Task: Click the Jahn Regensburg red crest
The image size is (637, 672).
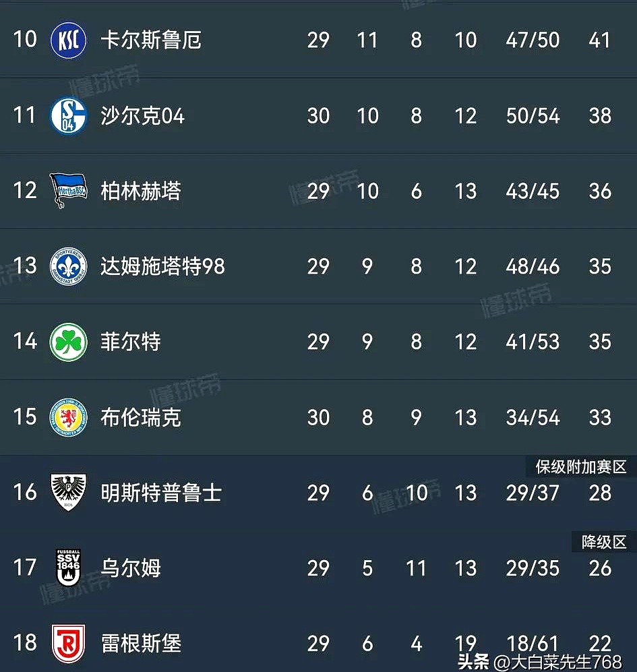Action: pyautogui.click(x=67, y=643)
